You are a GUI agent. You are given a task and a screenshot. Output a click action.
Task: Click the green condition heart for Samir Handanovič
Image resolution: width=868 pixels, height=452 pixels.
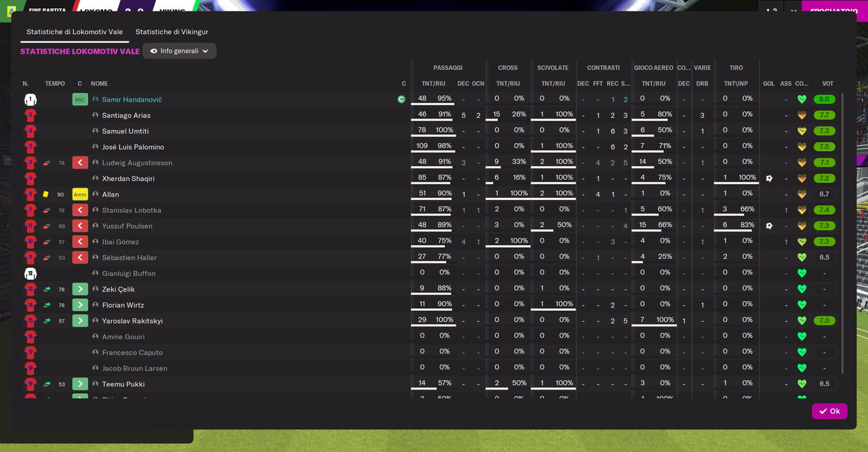pos(802,100)
